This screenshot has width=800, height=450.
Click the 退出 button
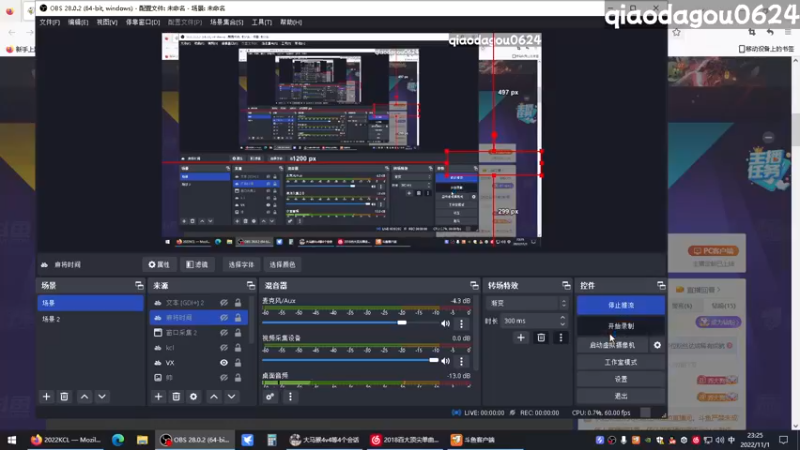[621, 396]
